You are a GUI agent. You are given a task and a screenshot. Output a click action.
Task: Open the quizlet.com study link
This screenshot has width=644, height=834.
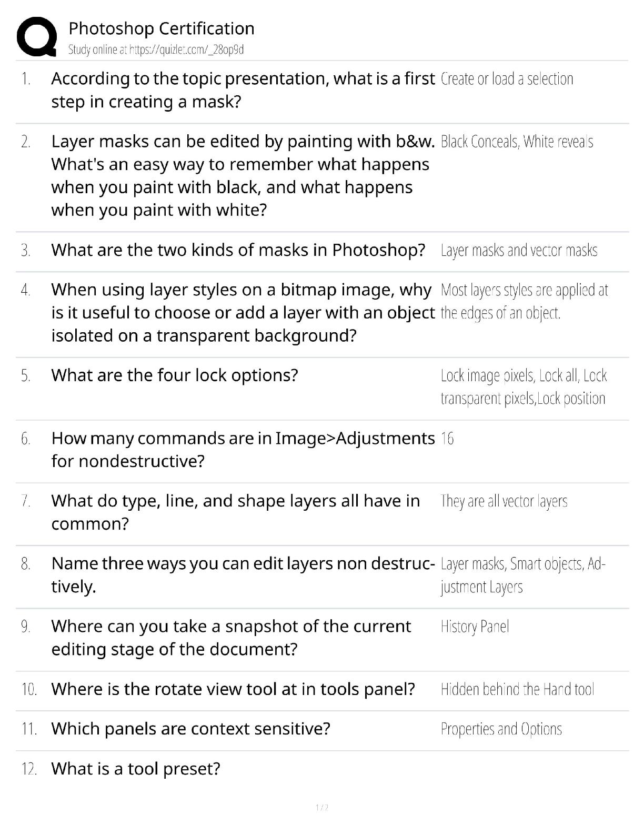click(156, 50)
